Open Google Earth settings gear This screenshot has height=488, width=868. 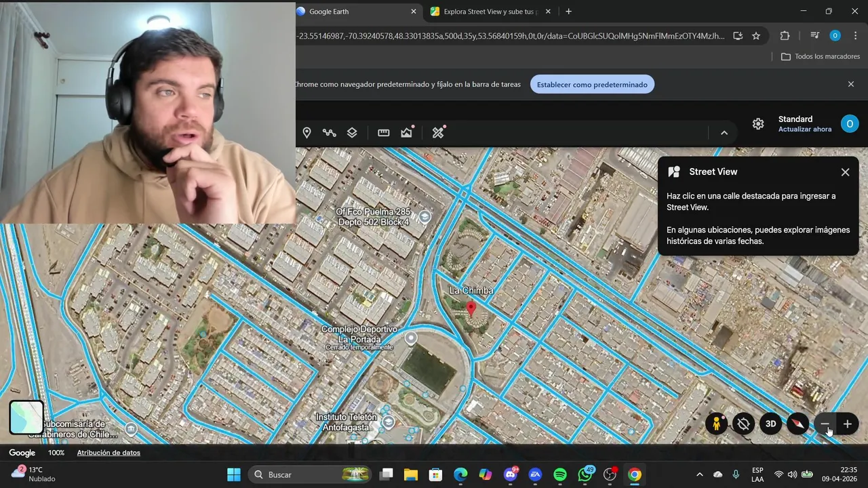point(758,124)
